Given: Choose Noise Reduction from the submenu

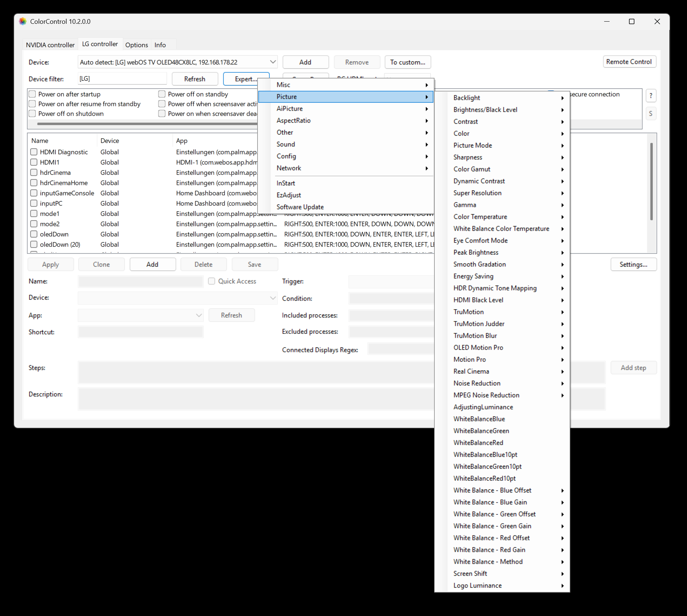Looking at the screenshot, I should [502, 383].
